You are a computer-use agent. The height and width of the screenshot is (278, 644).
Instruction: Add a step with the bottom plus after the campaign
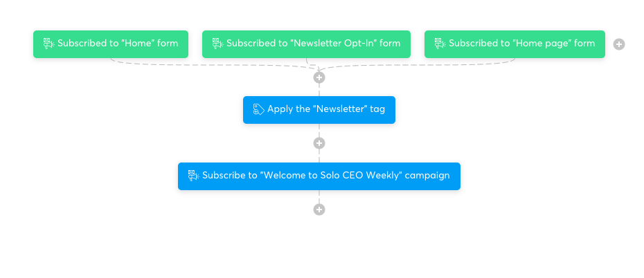319,210
